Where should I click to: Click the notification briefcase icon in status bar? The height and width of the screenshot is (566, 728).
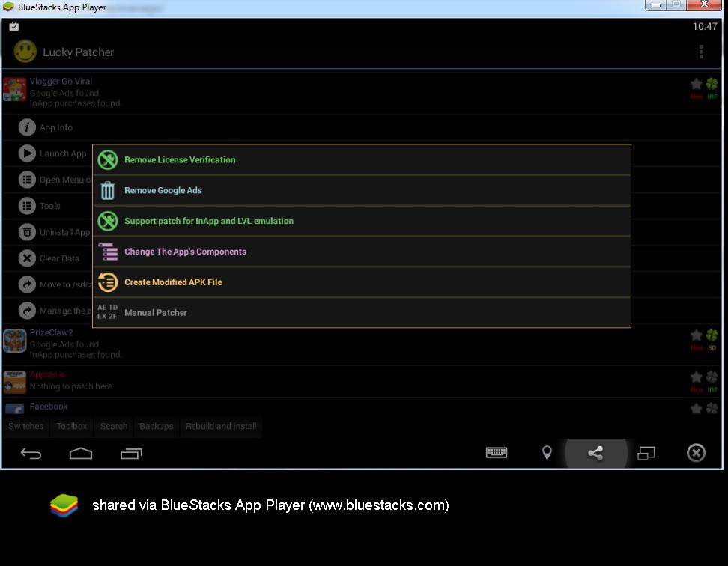coord(14,26)
